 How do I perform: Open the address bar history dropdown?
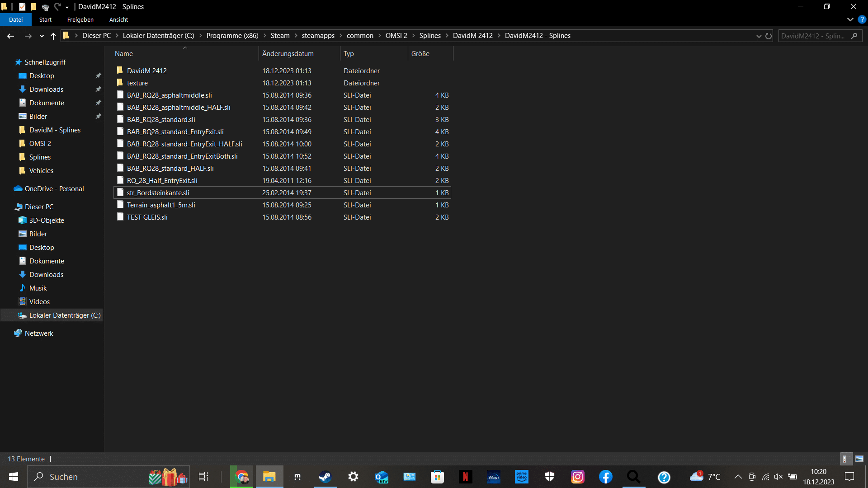(759, 36)
